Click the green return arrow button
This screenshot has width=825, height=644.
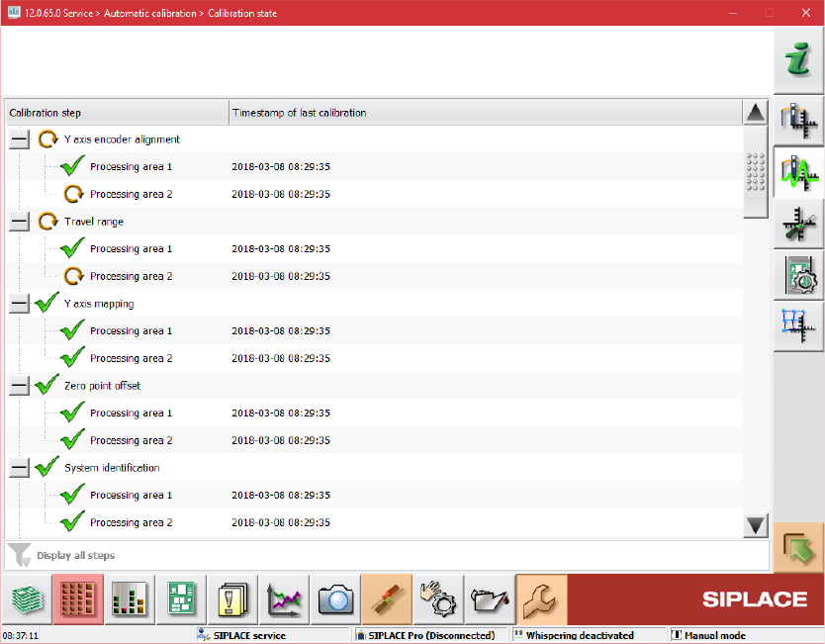coord(798,548)
